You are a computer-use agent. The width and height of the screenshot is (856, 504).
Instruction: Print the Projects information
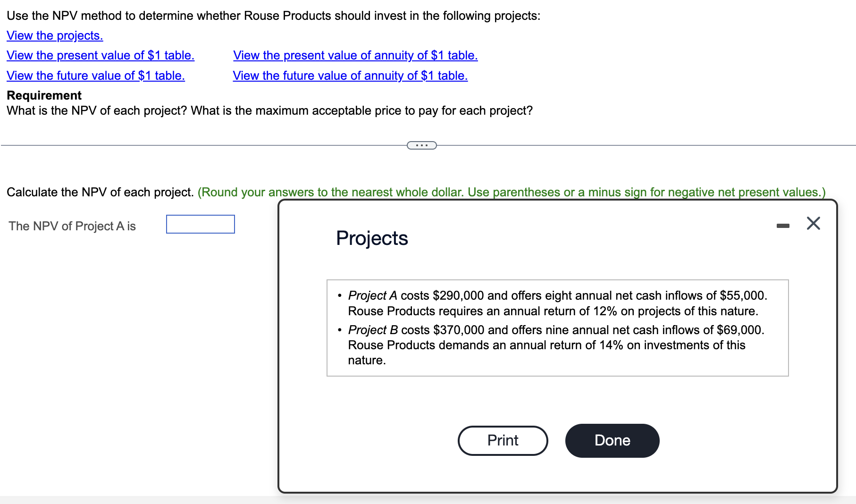[x=503, y=440]
